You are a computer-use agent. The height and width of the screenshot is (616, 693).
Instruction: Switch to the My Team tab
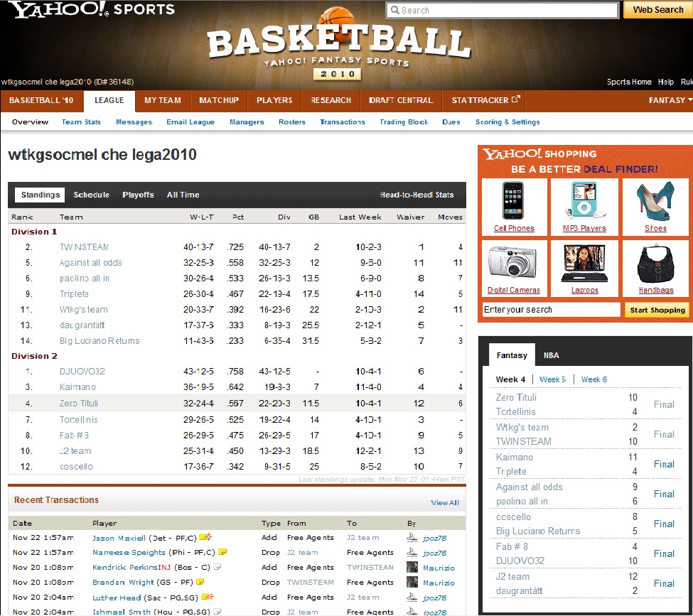coord(163,100)
